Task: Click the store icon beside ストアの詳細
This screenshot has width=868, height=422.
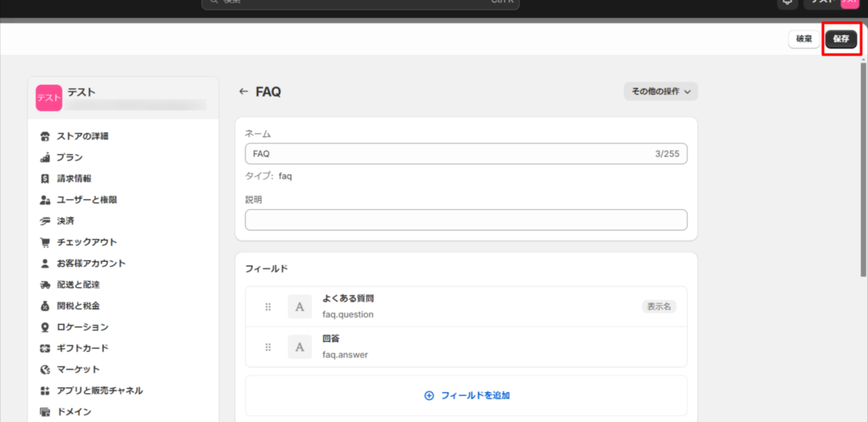Action: pos(46,136)
